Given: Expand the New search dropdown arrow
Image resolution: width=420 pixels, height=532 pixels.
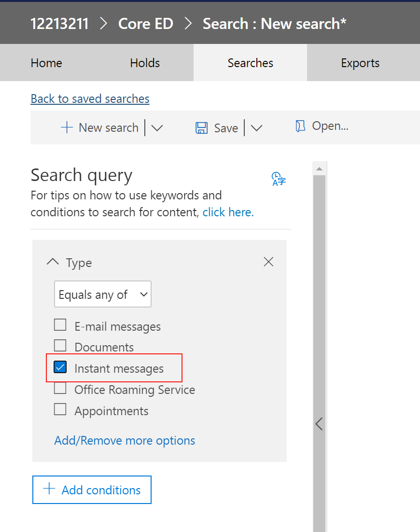Looking at the screenshot, I should [157, 128].
